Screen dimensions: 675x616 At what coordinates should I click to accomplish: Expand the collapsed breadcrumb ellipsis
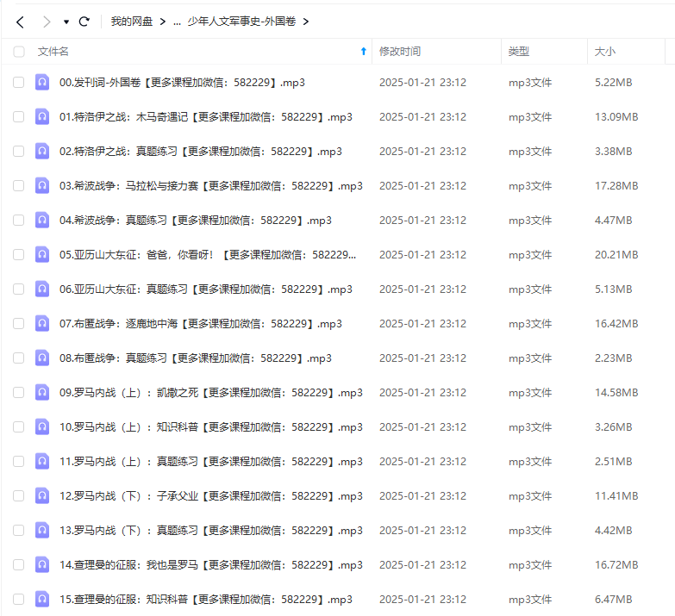[x=177, y=22]
